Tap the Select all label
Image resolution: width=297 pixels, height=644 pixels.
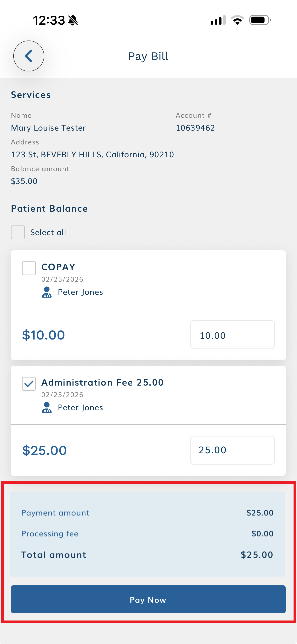coord(48,232)
